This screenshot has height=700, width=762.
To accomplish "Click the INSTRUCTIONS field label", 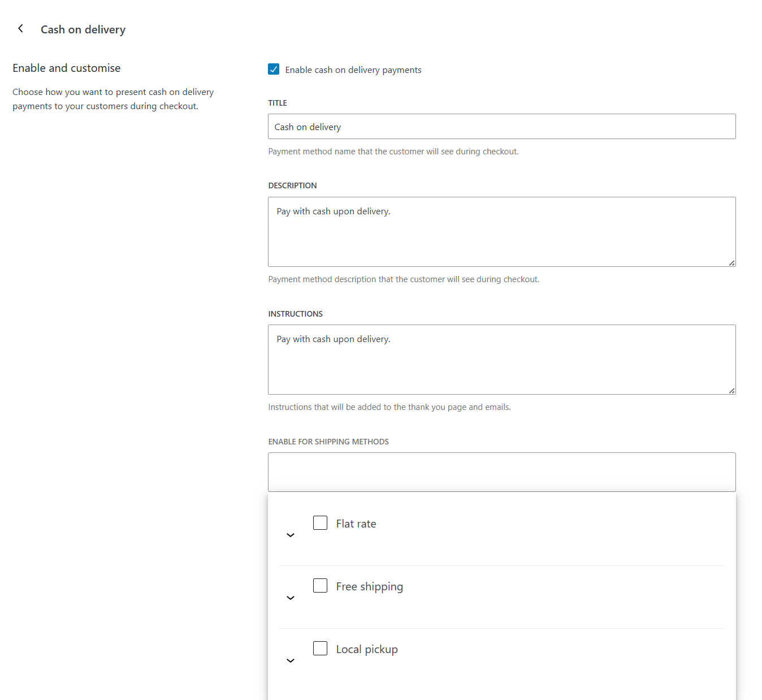I will click(x=295, y=314).
